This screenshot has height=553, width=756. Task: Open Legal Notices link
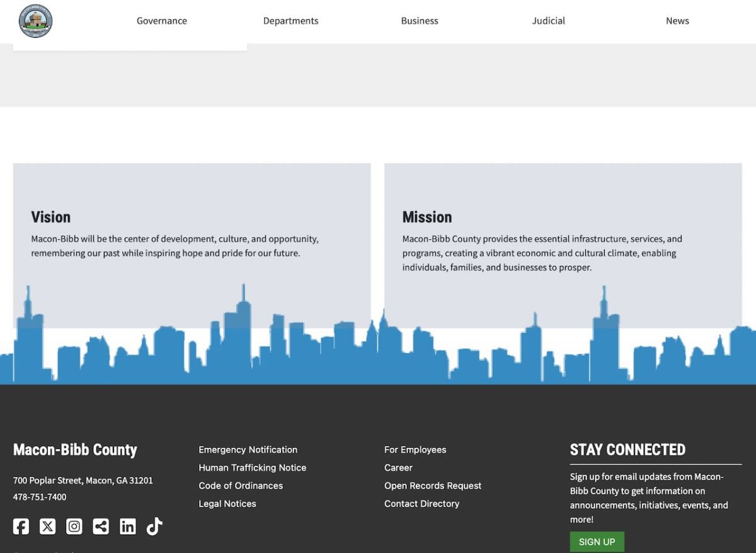pyautogui.click(x=227, y=504)
